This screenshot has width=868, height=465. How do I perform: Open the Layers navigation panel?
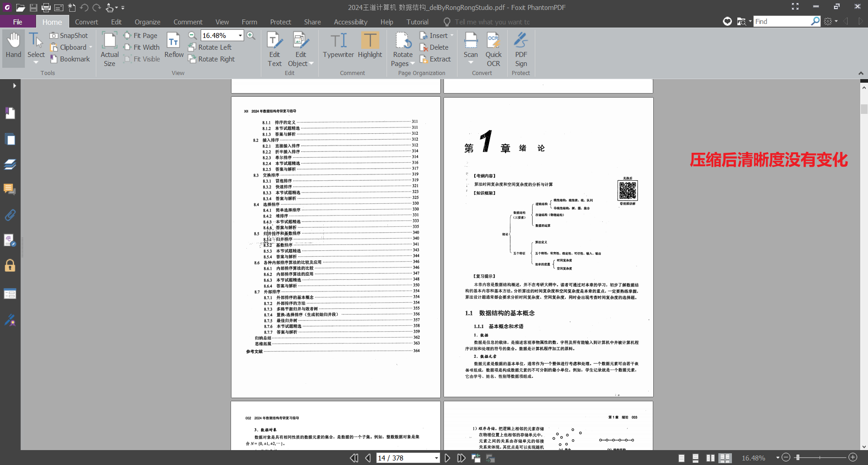pos(10,164)
